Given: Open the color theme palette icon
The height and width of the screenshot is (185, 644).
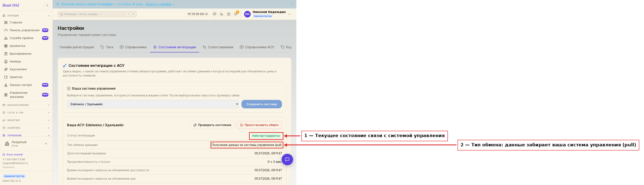Looking at the screenshot, I should pyautogui.click(x=214, y=14).
